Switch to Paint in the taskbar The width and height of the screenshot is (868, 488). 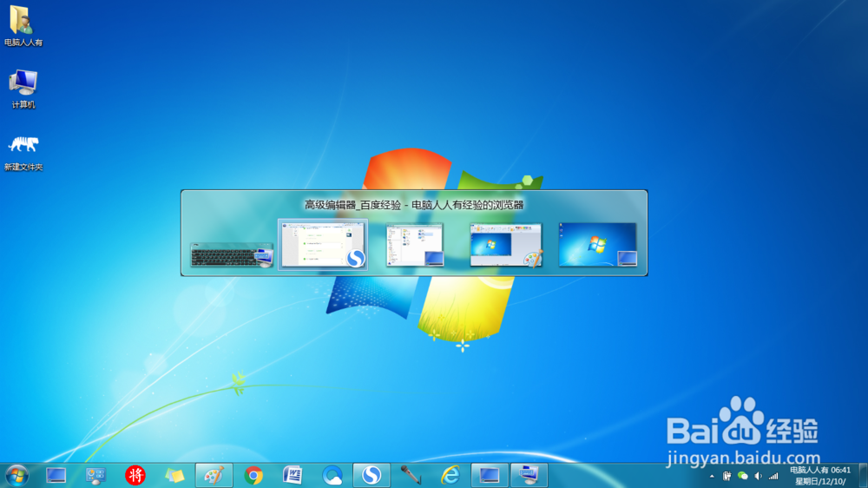coord(214,475)
